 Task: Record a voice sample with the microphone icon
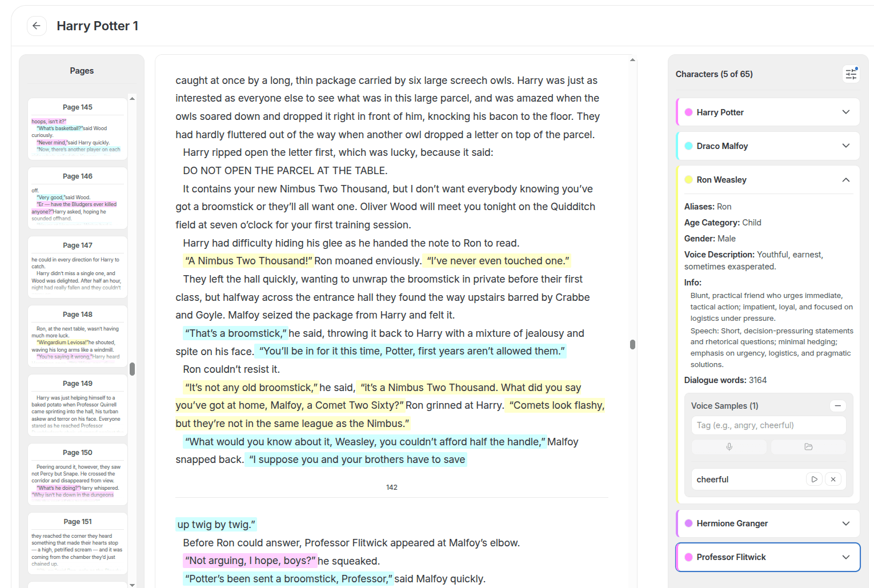point(729,446)
